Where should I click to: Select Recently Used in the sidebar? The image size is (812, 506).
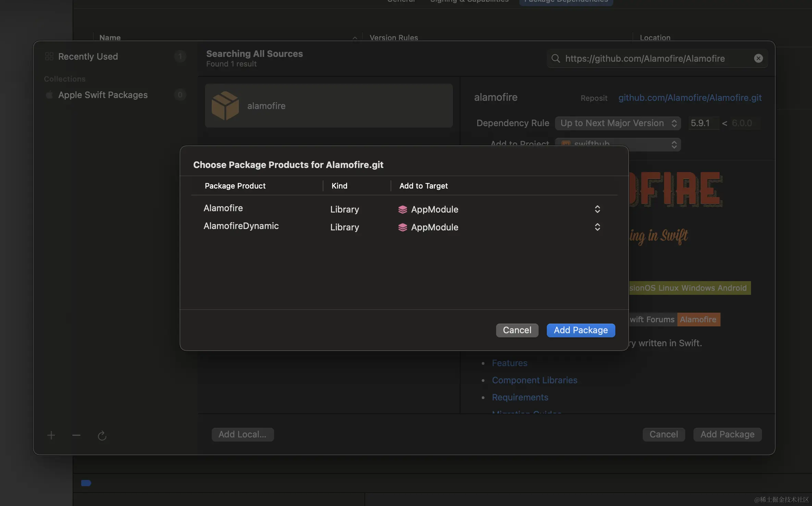pyautogui.click(x=88, y=57)
